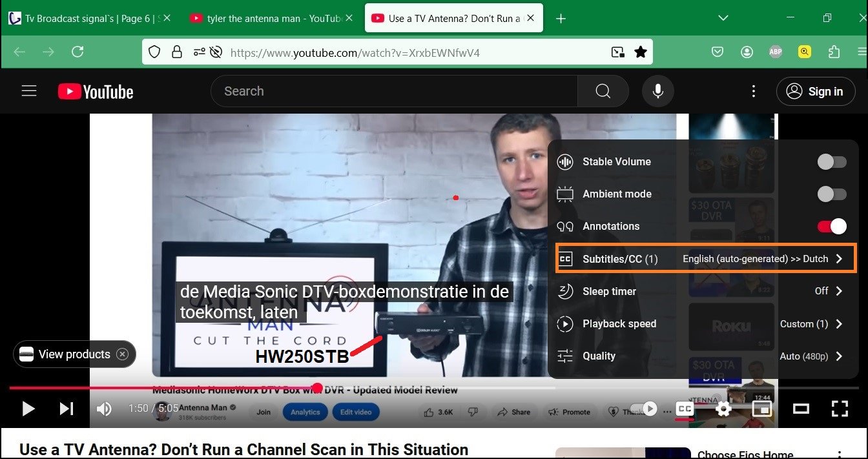Click the Dutch subtitle caption text
Image resolution: width=868 pixels, height=459 pixels.
pos(344,302)
